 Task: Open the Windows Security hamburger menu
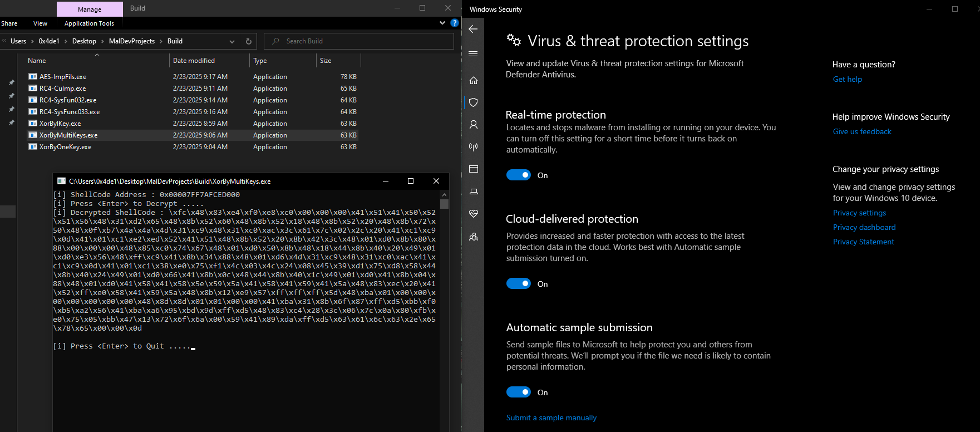coord(473,54)
